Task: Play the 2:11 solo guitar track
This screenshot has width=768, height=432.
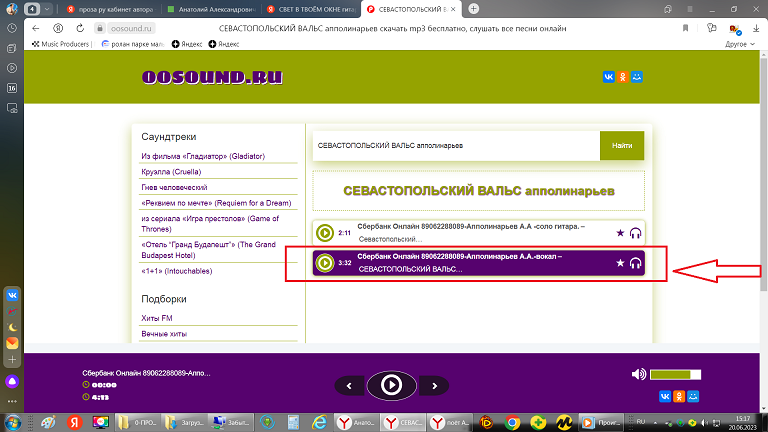Action: [324, 233]
